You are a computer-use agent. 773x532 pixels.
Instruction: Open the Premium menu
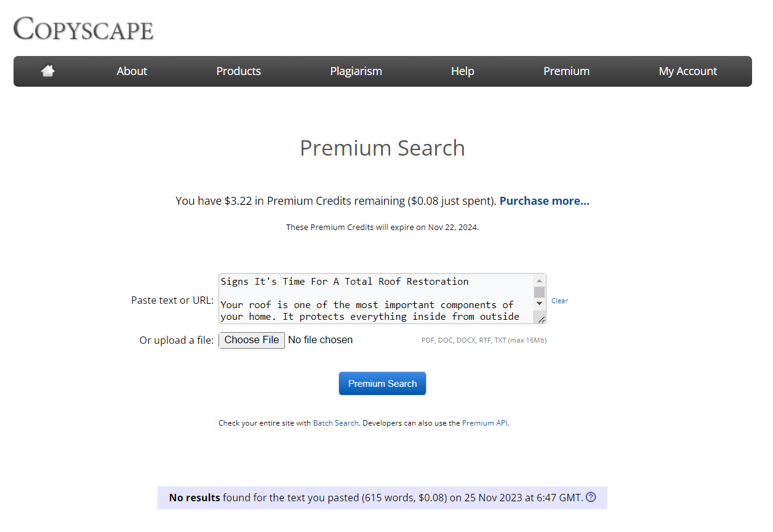coord(566,71)
